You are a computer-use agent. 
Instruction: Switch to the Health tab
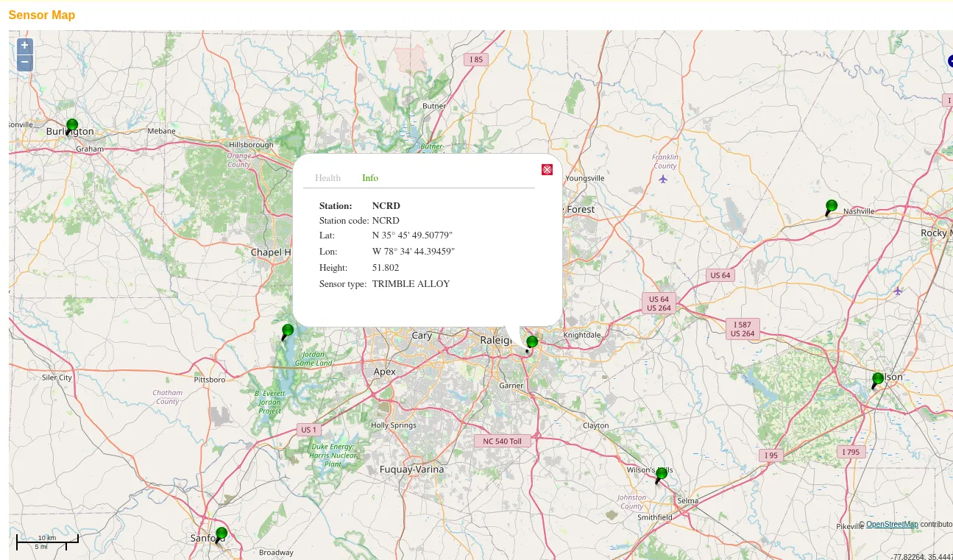(327, 178)
